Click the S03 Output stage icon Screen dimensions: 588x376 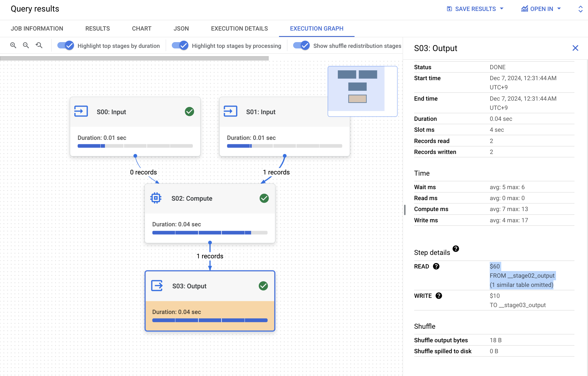coord(157,286)
